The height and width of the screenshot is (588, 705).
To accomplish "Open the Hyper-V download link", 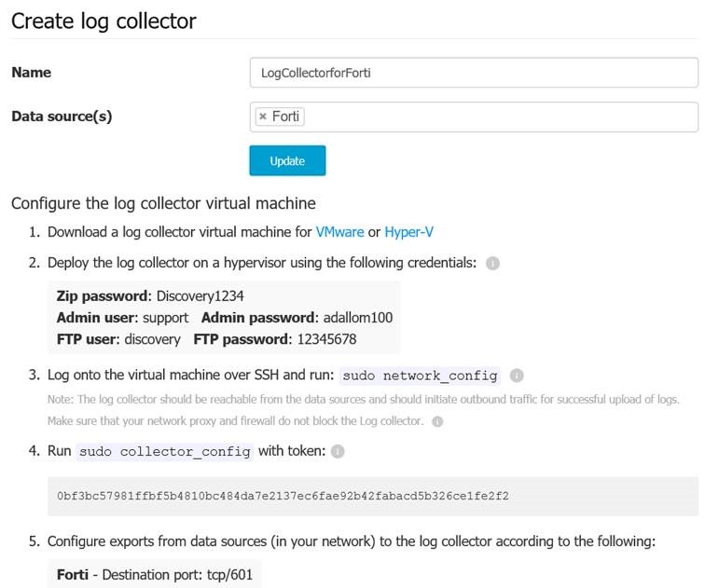I will [x=408, y=232].
